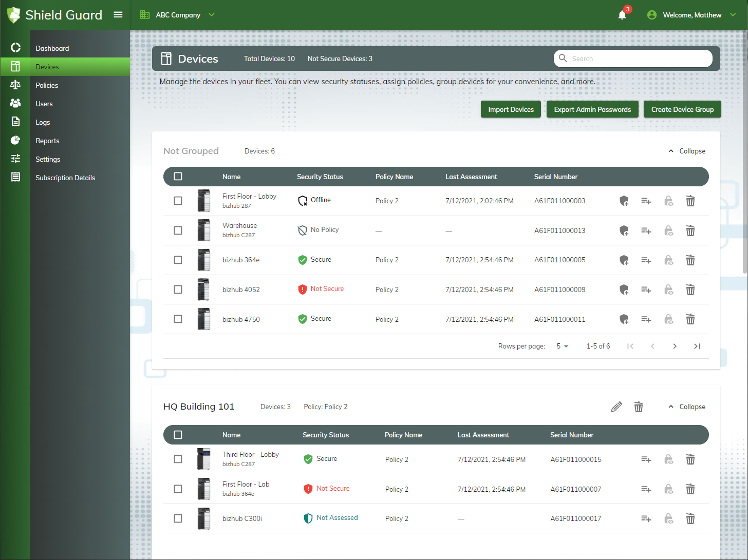
Task: Click the notification bell icon
Action: pos(622,15)
